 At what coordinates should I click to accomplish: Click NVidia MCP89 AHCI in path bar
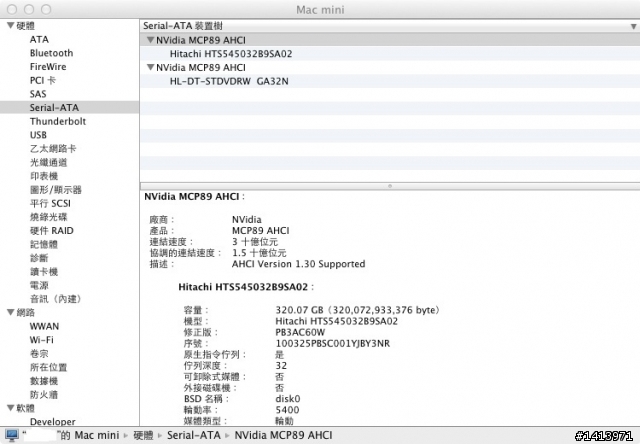[x=283, y=435]
